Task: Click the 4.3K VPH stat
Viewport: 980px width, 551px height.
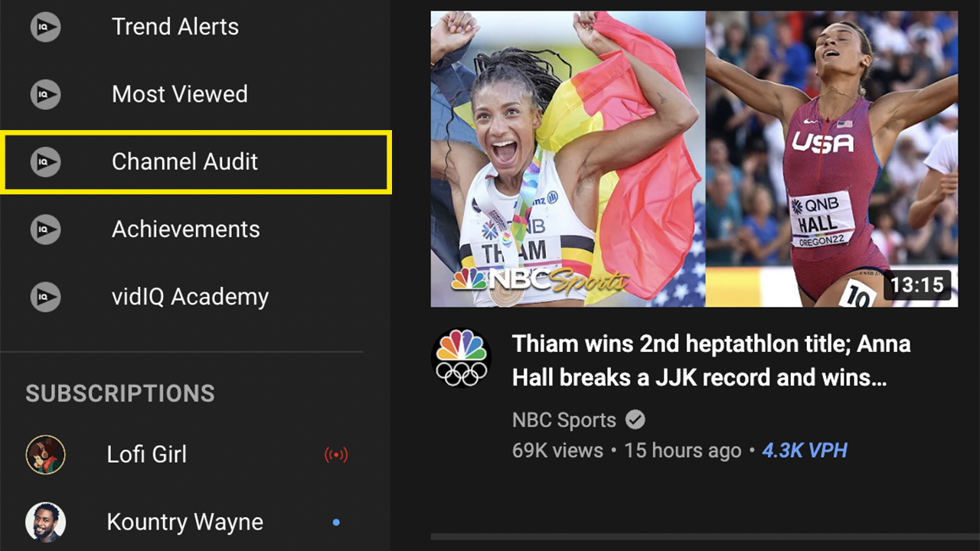Action: [x=805, y=450]
